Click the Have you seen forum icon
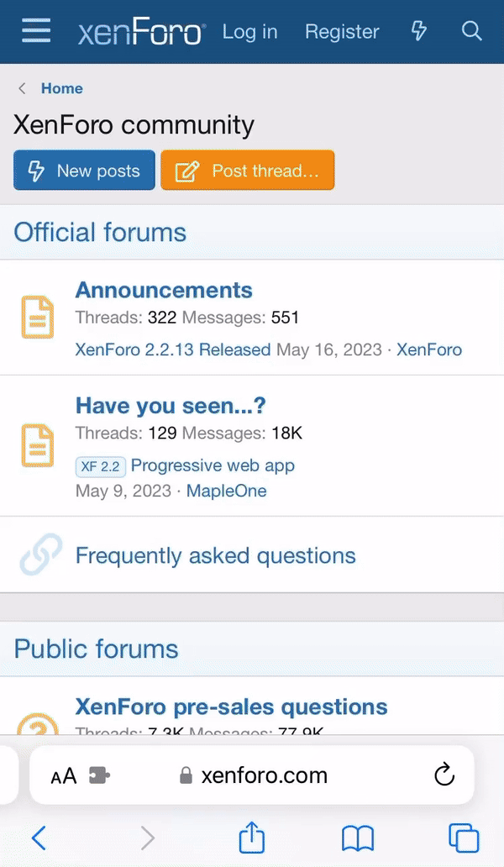Image resolution: width=504 pixels, height=867 pixels. pyautogui.click(x=38, y=445)
